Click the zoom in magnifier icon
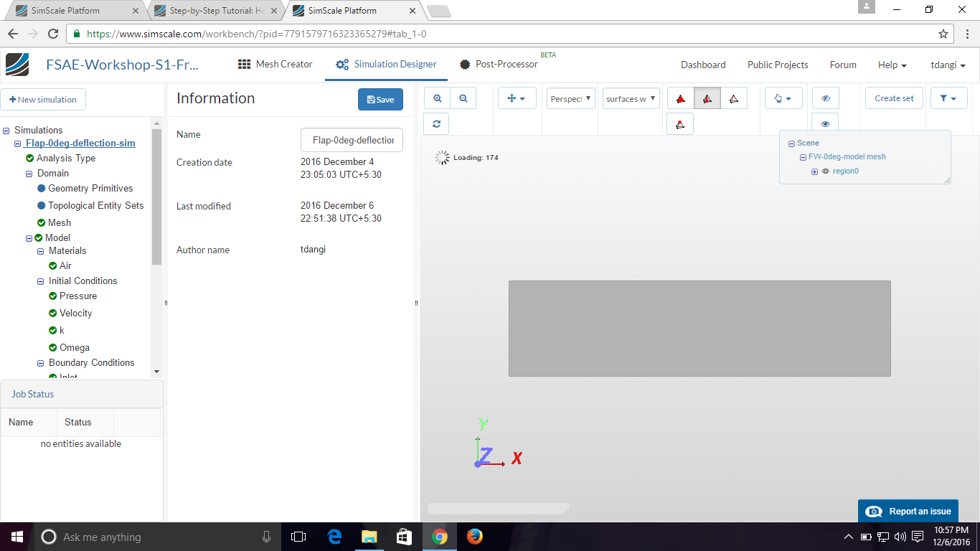Image resolution: width=980 pixels, height=551 pixels. click(437, 98)
